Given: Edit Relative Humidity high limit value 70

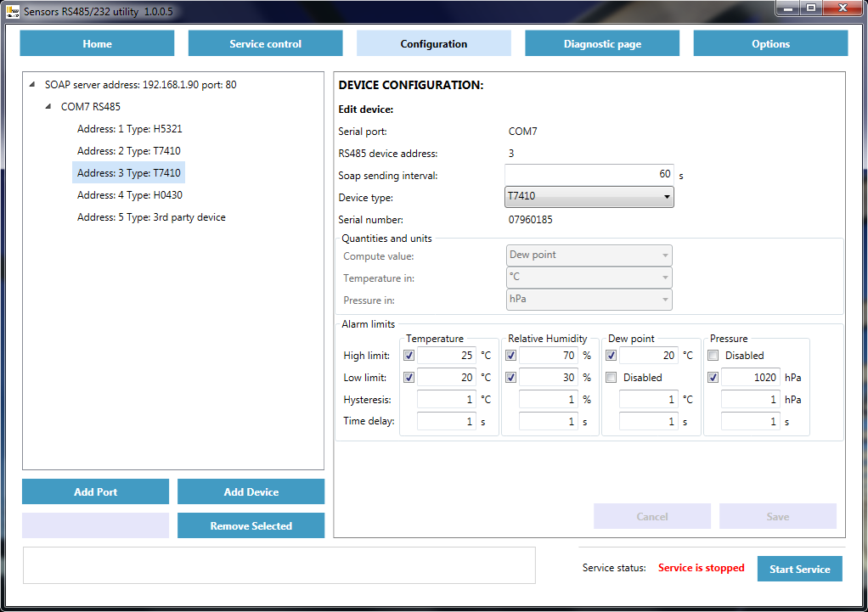Looking at the screenshot, I should tap(548, 356).
